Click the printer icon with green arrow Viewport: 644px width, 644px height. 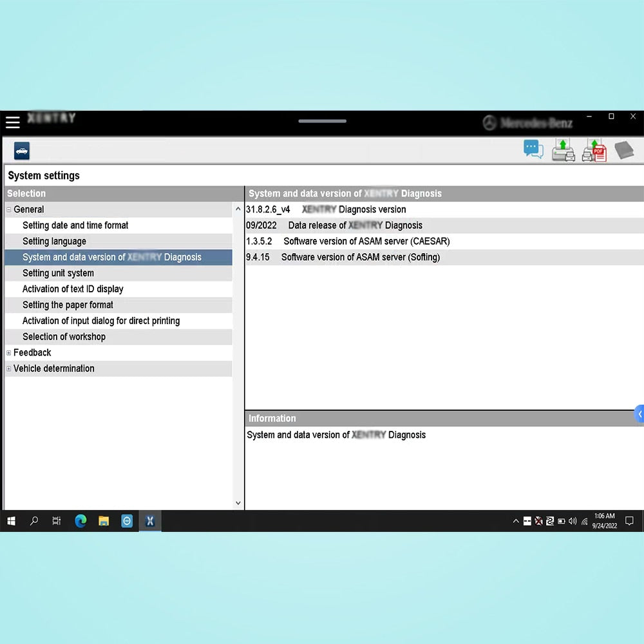click(x=563, y=150)
